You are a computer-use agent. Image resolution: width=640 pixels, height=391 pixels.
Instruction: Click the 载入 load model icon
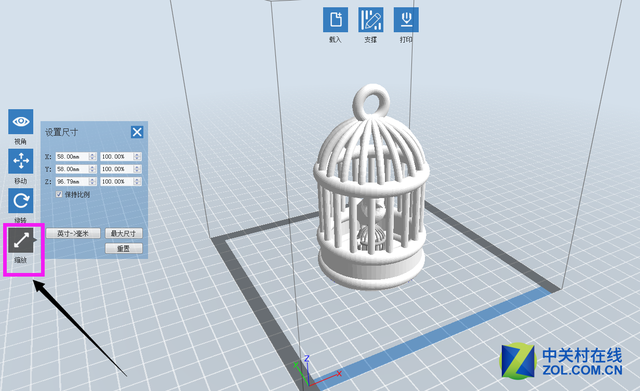(336, 20)
